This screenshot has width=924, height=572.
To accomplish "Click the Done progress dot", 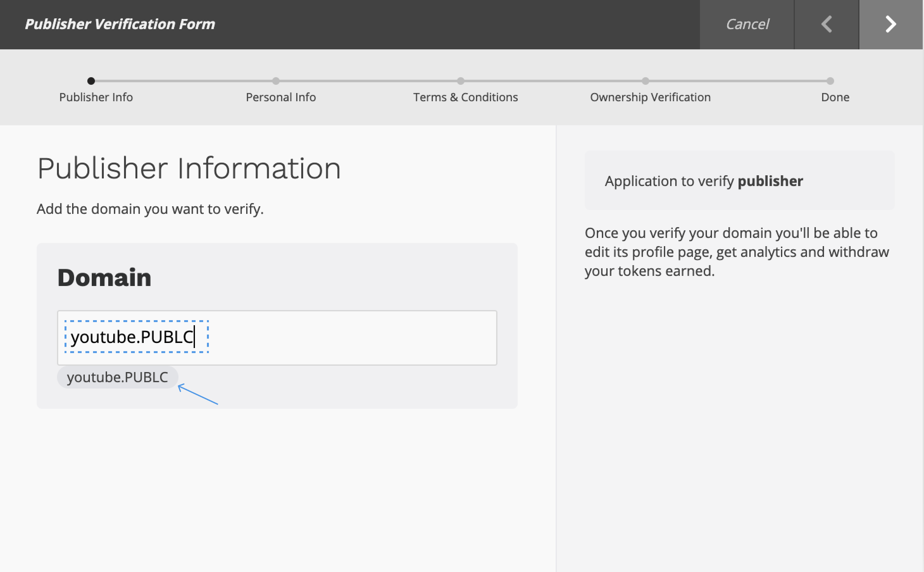I will point(830,81).
